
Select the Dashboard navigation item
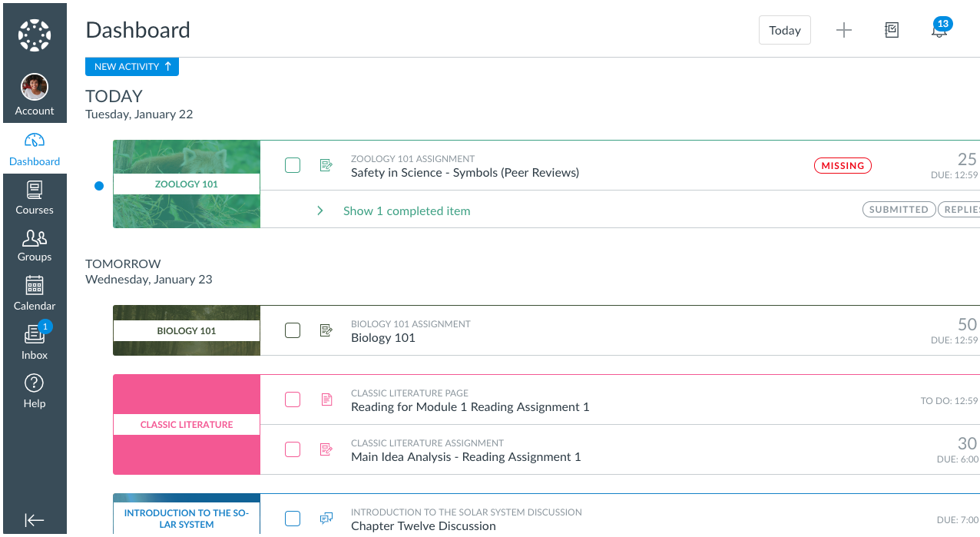[x=35, y=149]
